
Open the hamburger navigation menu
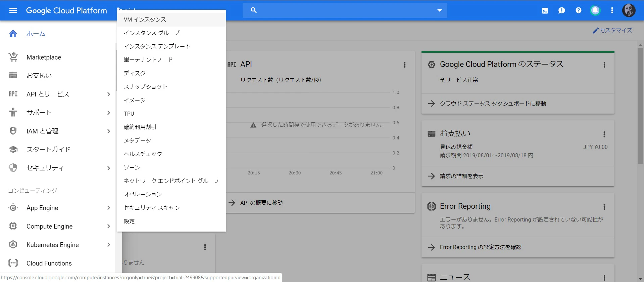click(x=13, y=10)
